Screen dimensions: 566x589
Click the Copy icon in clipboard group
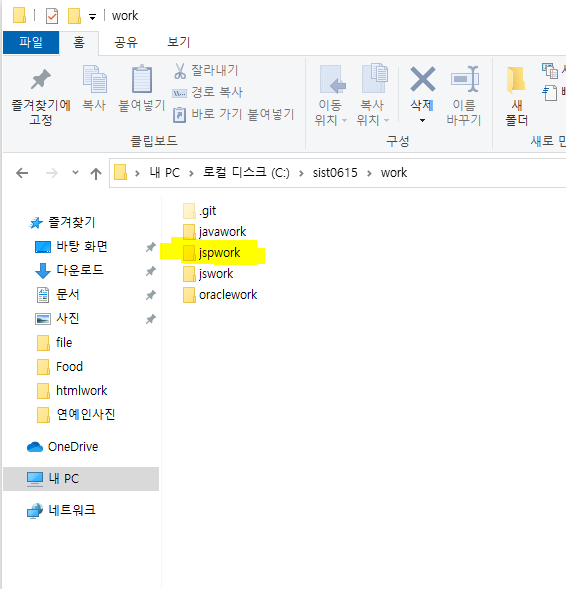tap(95, 79)
